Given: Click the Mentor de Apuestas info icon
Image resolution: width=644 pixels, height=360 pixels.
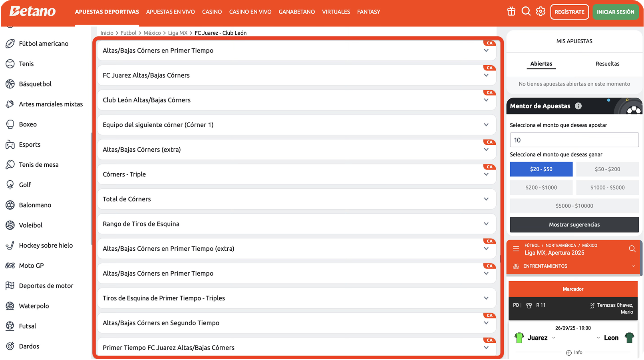Looking at the screenshot, I should pyautogui.click(x=578, y=106).
